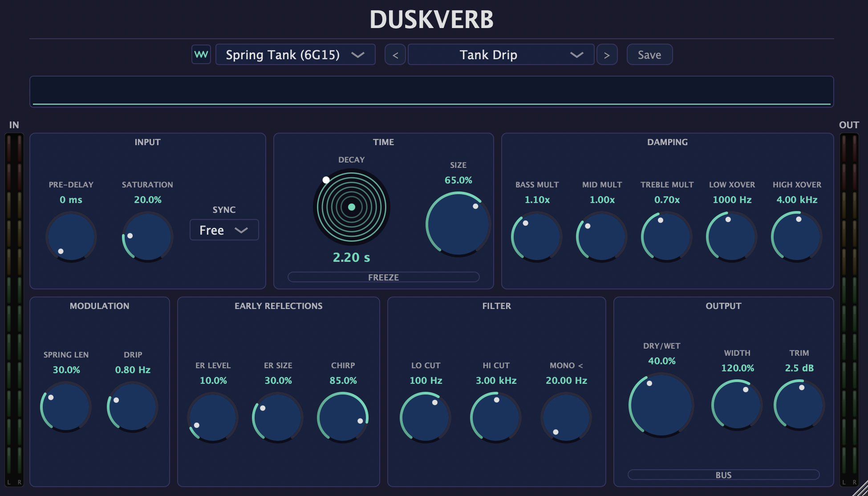
Task: Click the Hi Cut filter knob
Action: (496, 418)
